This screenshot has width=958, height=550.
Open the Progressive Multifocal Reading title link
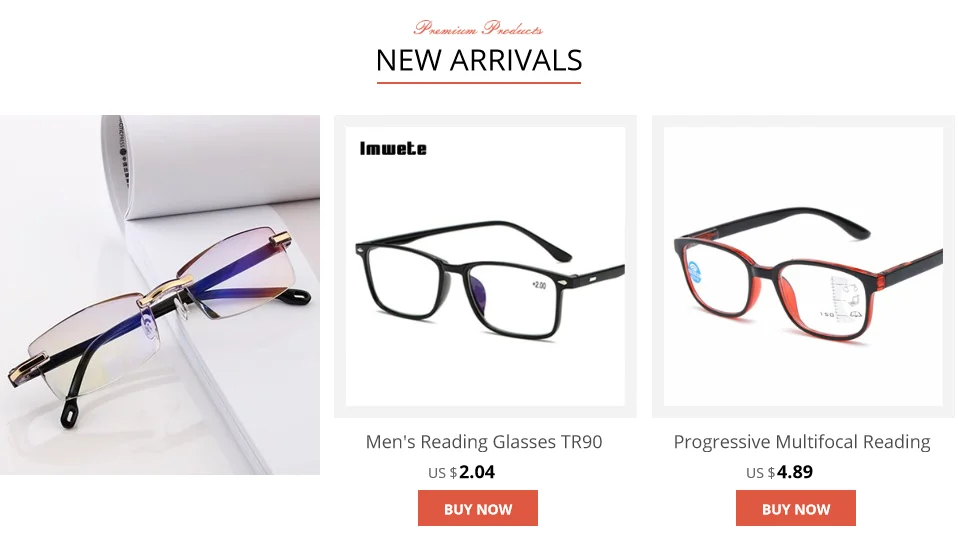coord(802,441)
